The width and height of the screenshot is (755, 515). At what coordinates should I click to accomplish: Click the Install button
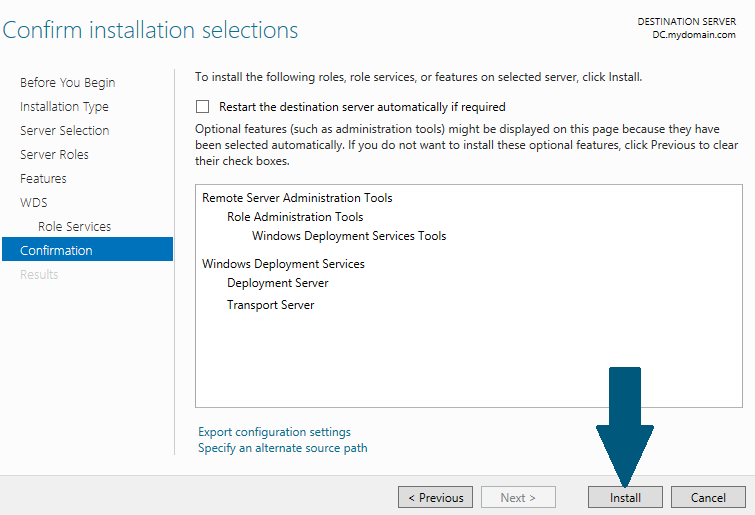click(625, 497)
